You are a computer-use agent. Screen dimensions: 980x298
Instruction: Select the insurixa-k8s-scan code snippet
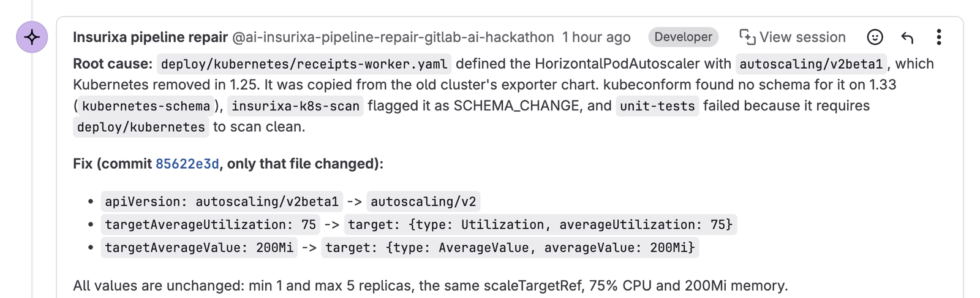tap(295, 106)
